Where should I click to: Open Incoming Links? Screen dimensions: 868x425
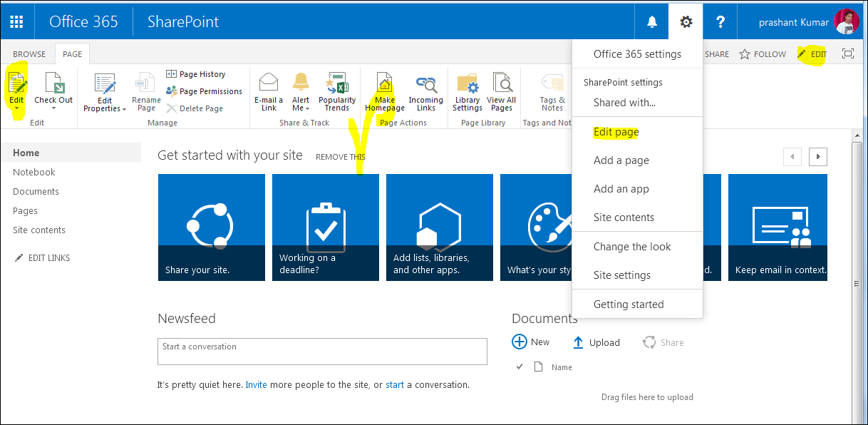(x=426, y=92)
